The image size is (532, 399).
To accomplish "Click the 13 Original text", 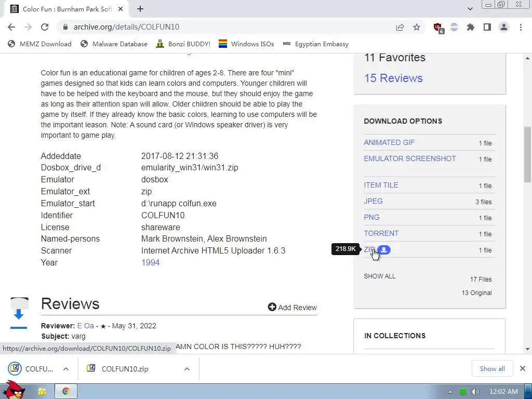I will coord(476,293).
